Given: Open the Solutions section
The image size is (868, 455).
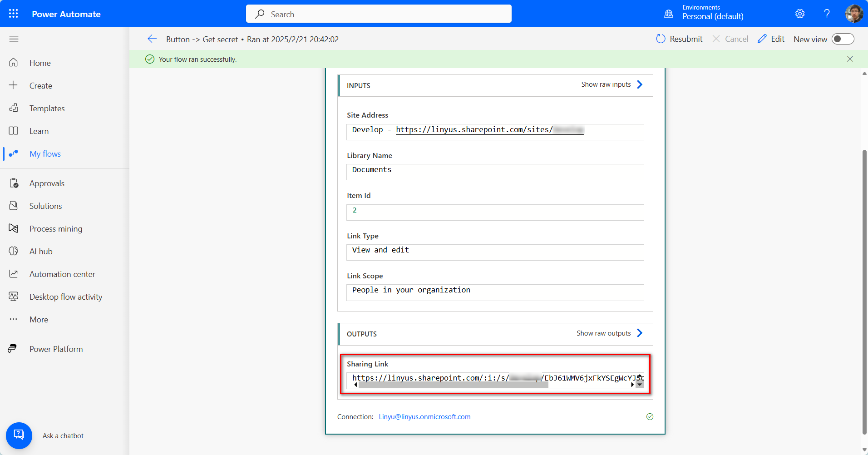Looking at the screenshot, I should click(45, 206).
